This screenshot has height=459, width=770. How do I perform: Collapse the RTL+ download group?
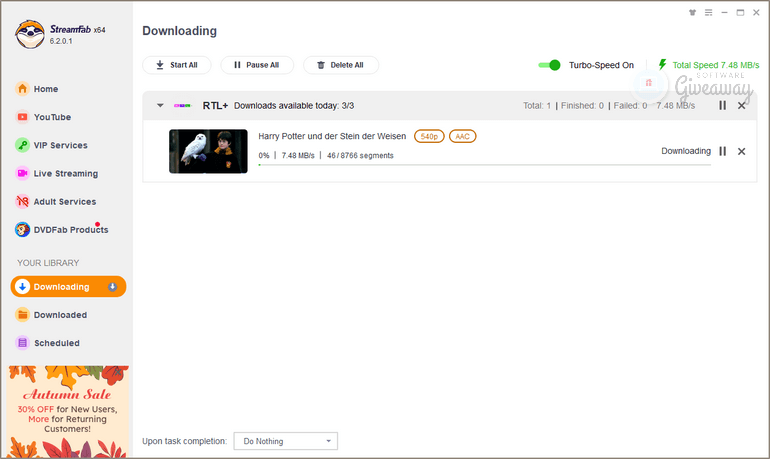tap(160, 105)
